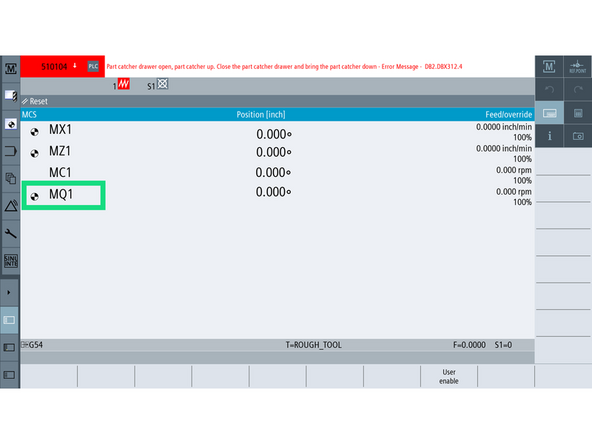592x444 pixels.
Task: Click the F=0.0000 feed status
Action: [469, 345]
